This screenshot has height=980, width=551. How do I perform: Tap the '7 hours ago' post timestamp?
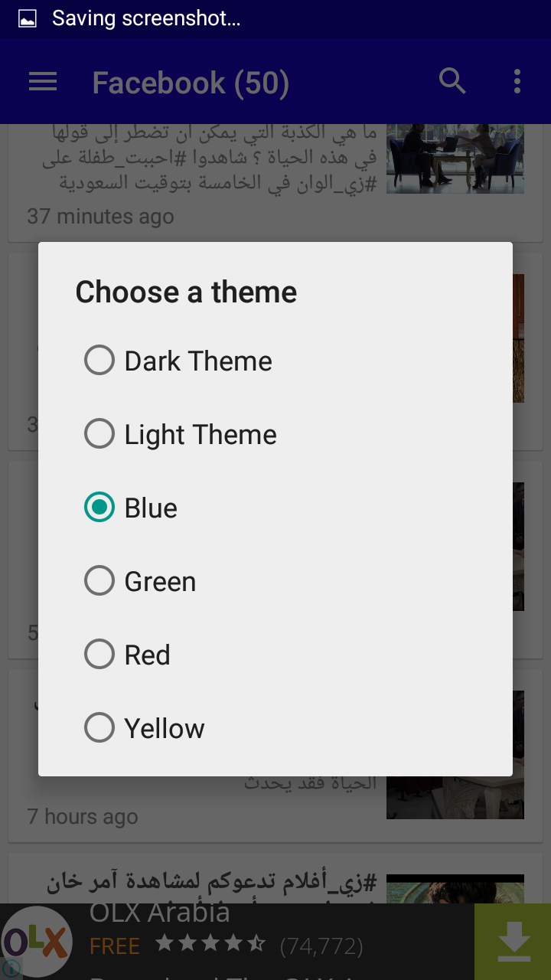point(83,817)
